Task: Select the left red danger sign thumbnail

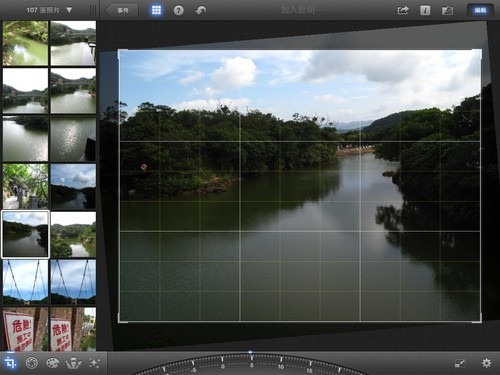Action: [25, 329]
